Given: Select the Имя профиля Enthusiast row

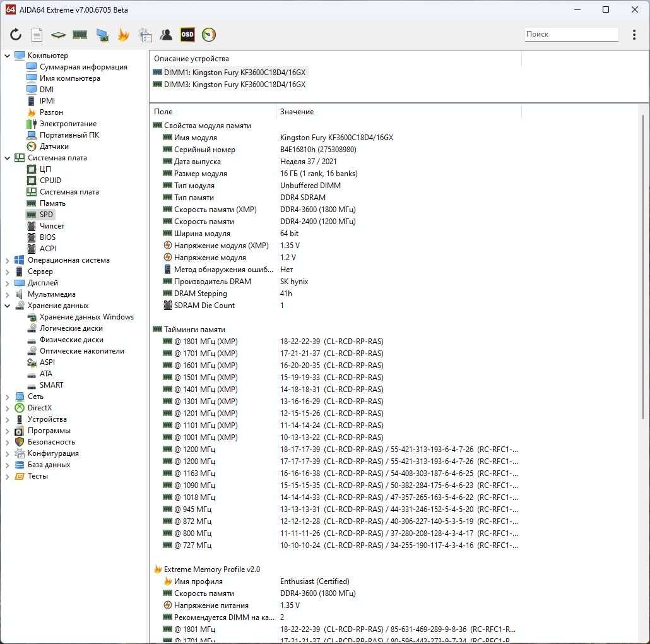Looking at the screenshot, I should (336, 581).
